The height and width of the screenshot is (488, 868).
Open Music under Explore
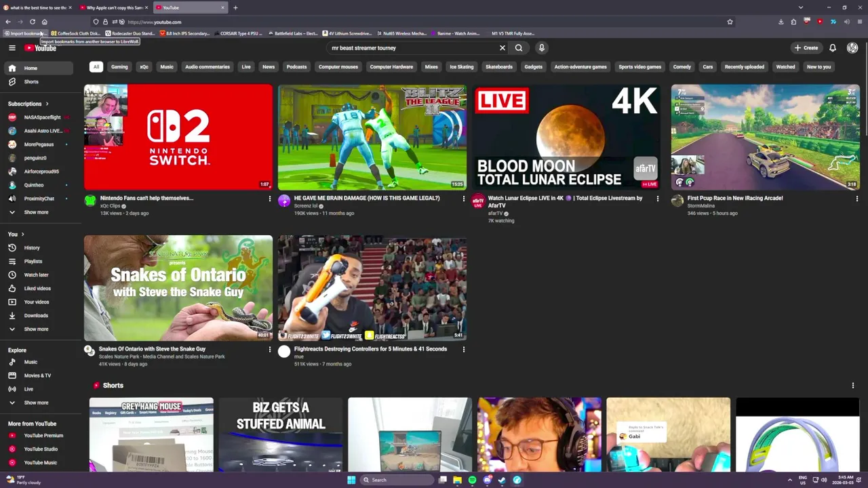tap(39, 362)
